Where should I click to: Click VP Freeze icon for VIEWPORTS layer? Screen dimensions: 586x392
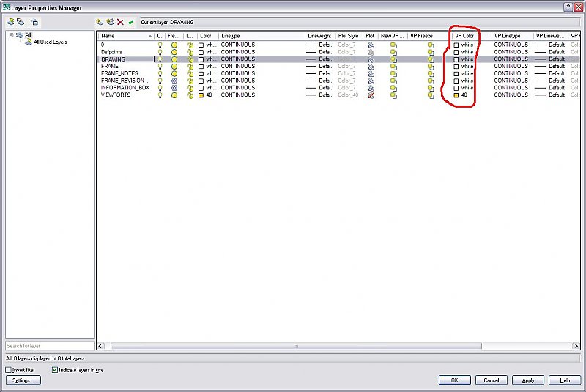point(431,95)
